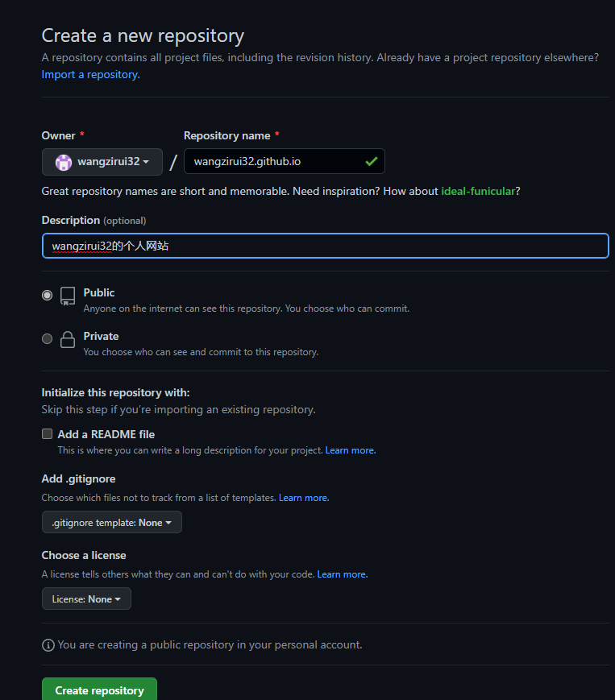Click the 'Initialize this repository with:' text
This screenshot has width=615, height=700.
pyautogui.click(x=116, y=393)
